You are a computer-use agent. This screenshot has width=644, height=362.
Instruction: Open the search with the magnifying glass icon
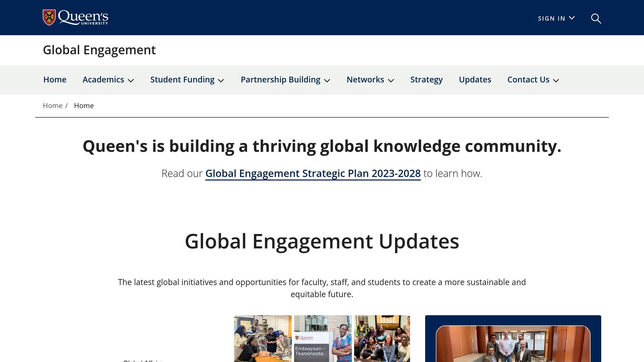(596, 19)
